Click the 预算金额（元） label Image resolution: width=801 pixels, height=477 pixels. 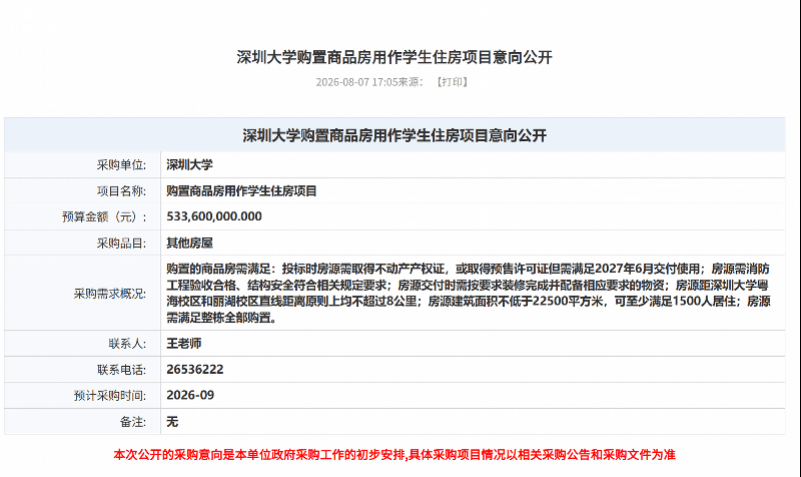coord(104,217)
